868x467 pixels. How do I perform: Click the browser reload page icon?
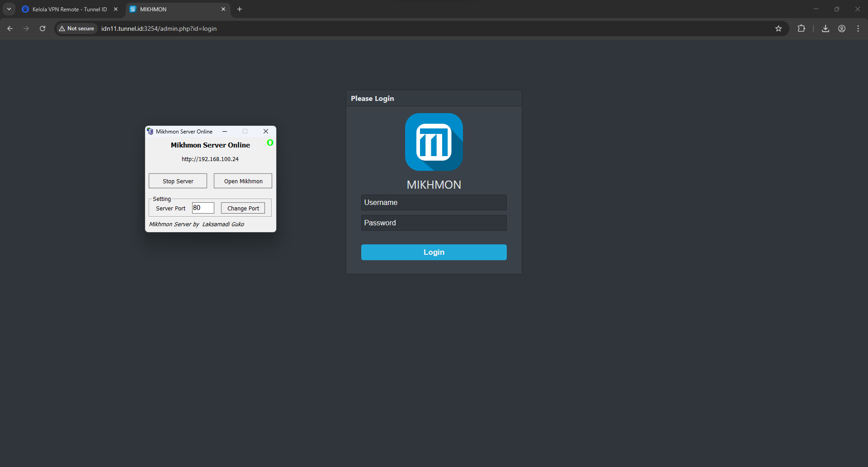click(x=42, y=29)
